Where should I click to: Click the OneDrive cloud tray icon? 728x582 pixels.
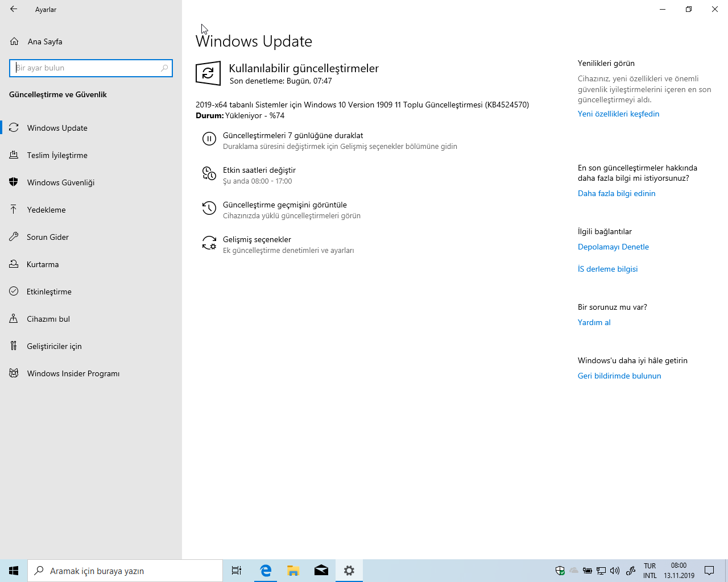(574, 571)
